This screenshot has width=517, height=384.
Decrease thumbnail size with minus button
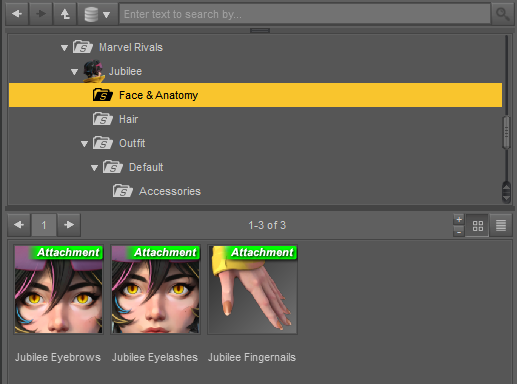click(459, 231)
